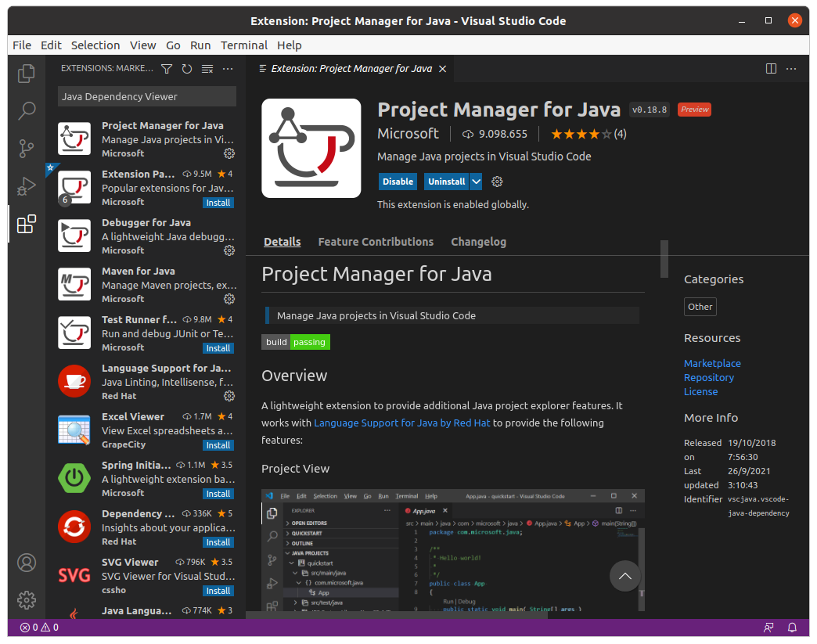Switch to the Changelog tab
Screen dimensions: 817x644
coord(478,242)
